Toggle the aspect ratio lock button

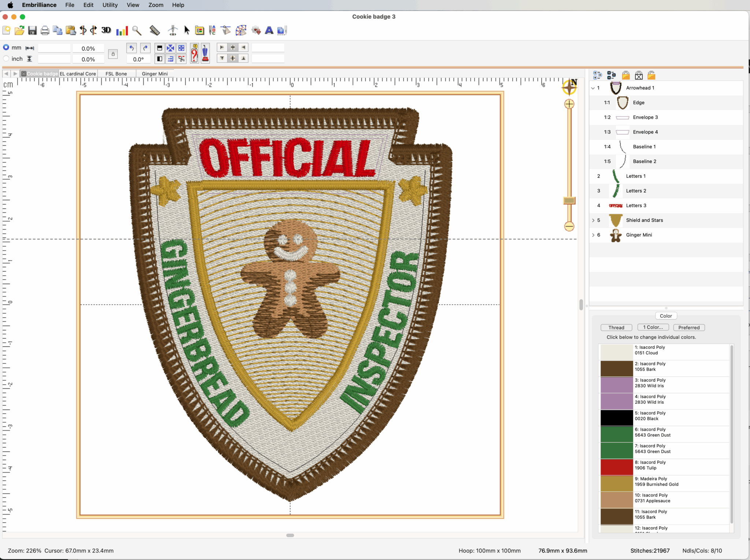113,54
